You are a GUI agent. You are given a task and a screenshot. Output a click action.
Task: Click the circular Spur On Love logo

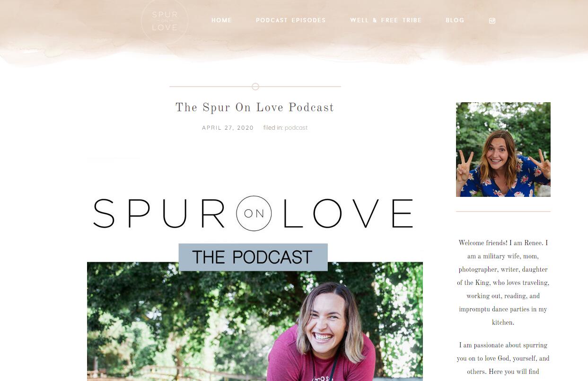[165, 21]
